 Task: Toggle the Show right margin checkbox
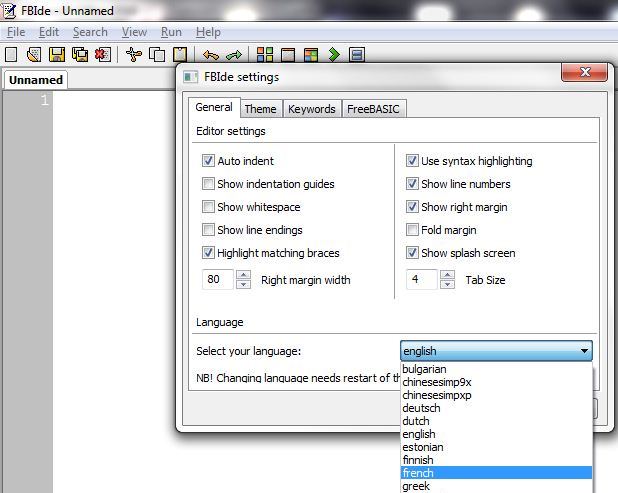click(x=412, y=207)
